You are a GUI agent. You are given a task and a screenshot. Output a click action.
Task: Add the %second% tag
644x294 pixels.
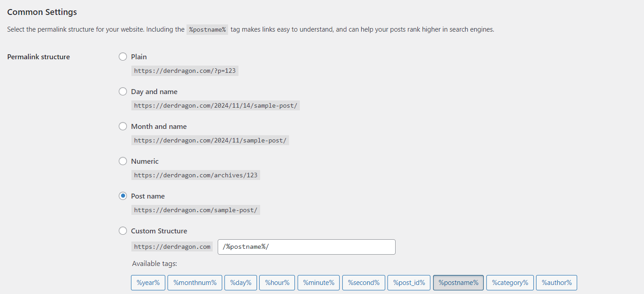[364, 282]
